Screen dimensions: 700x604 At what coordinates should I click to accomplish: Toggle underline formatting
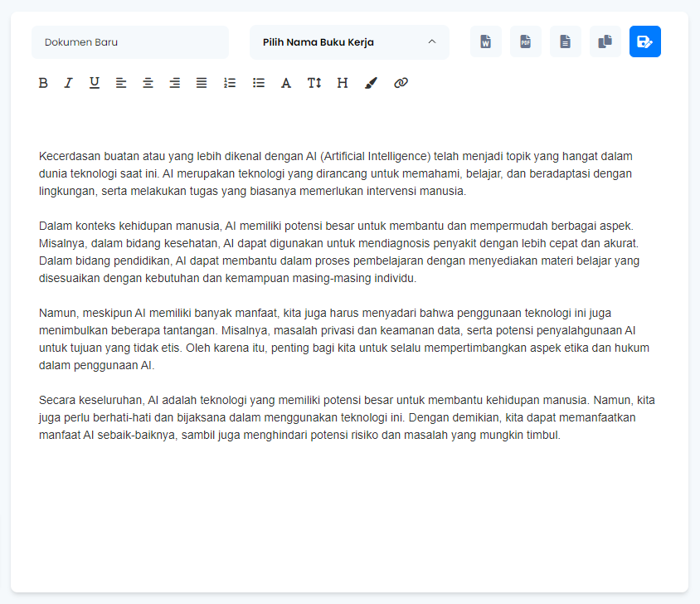click(x=95, y=83)
